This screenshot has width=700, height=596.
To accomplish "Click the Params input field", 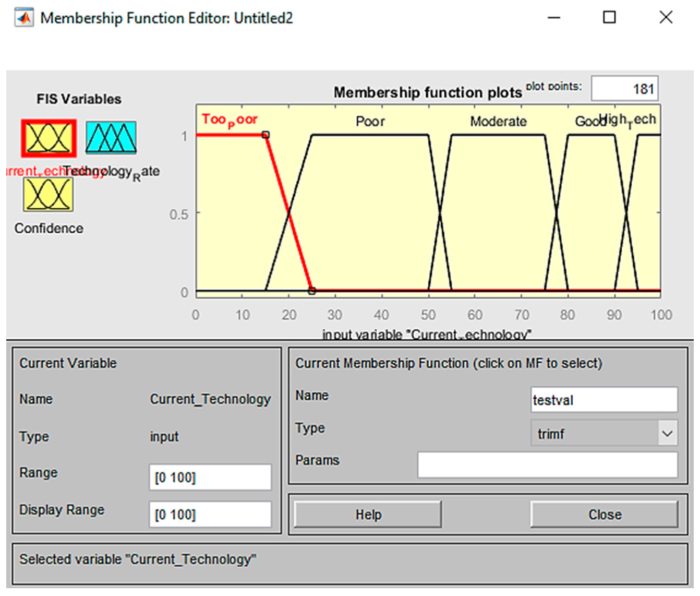I will tap(547, 465).
